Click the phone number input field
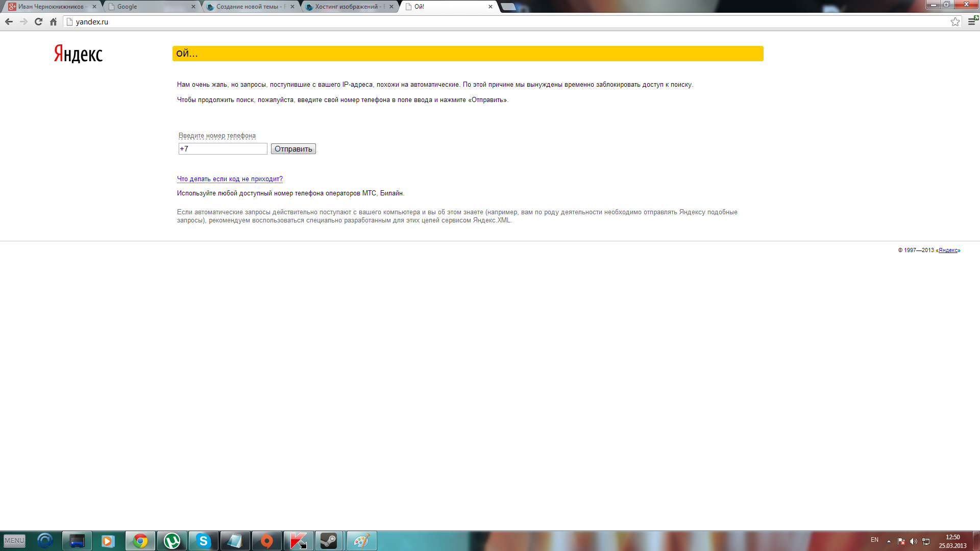Screen dimensions: 980x551 (x=223, y=148)
